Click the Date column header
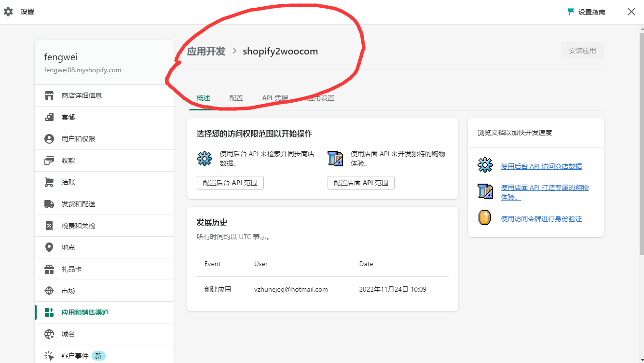The height and width of the screenshot is (363, 644). coord(366,264)
